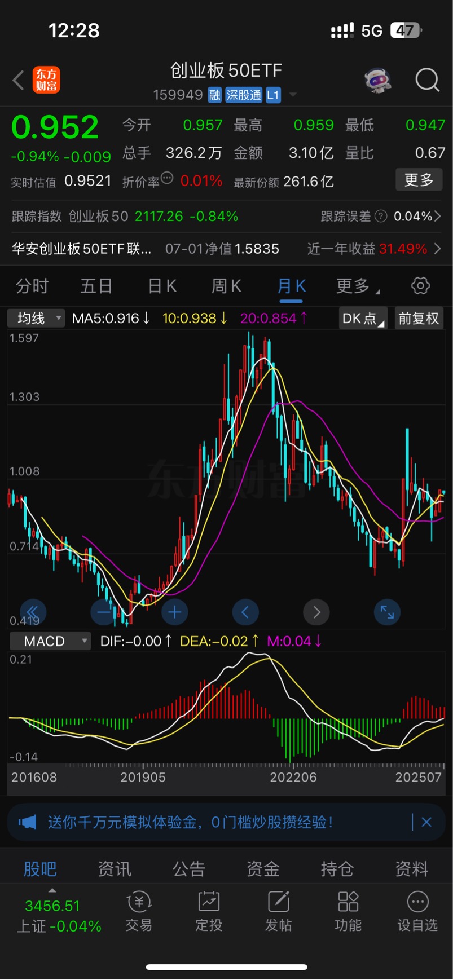
Task: Tap the megaphone promo icon
Action: coord(28,822)
